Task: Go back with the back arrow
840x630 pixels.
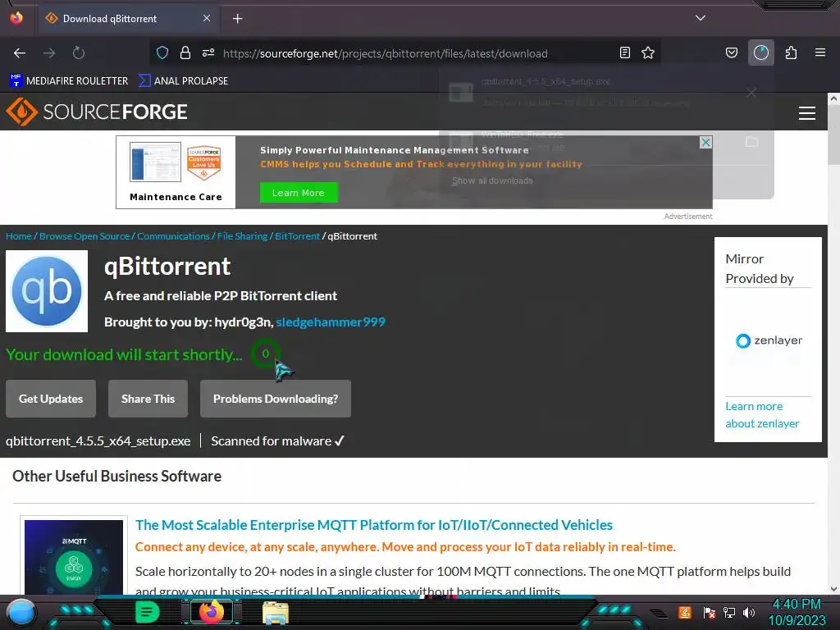Action: point(20,53)
